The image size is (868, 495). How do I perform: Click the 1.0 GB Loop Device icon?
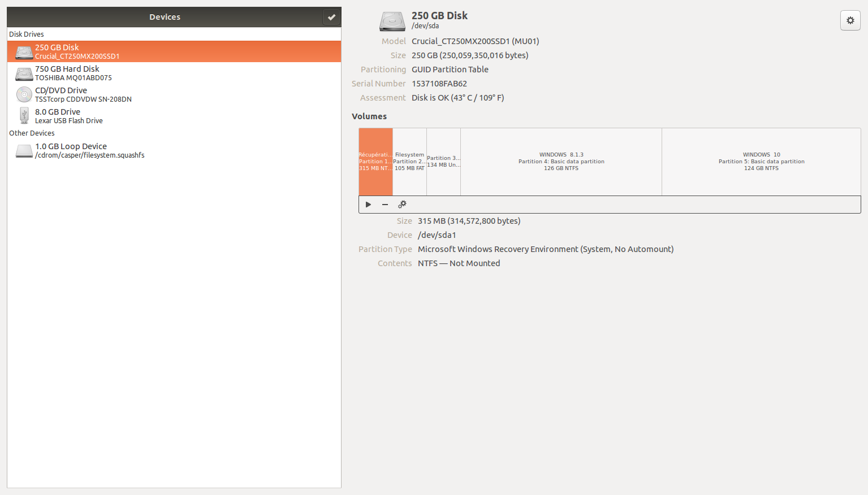click(x=24, y=151)
